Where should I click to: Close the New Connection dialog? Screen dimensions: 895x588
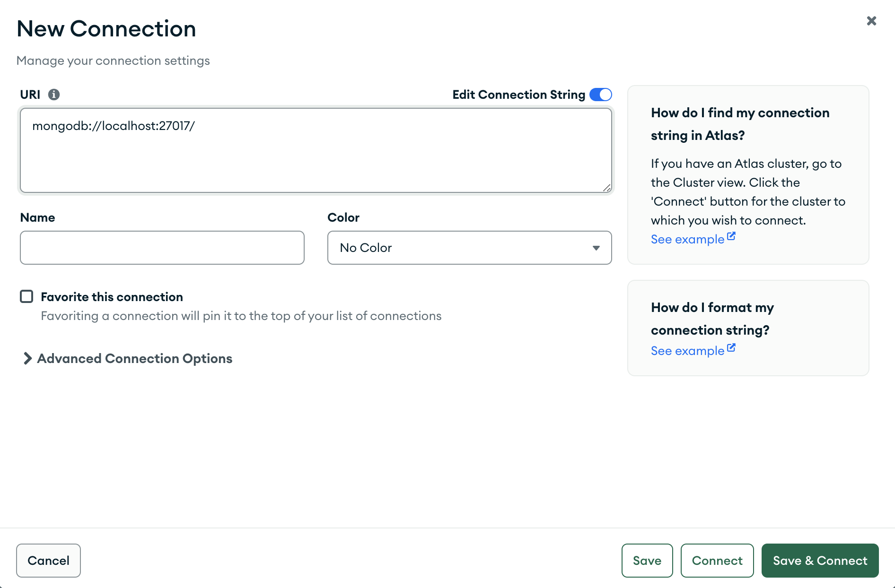pos(871,21)
